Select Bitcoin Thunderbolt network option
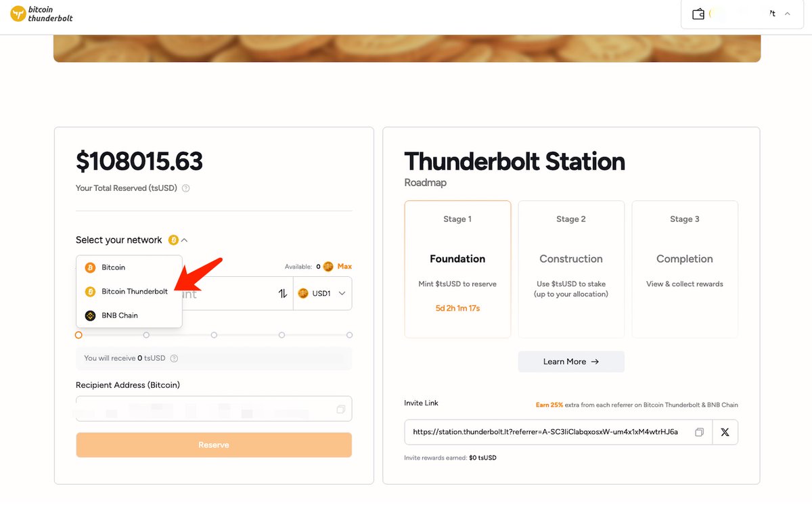This screenshot has height=509, width=812. point(129,292)
